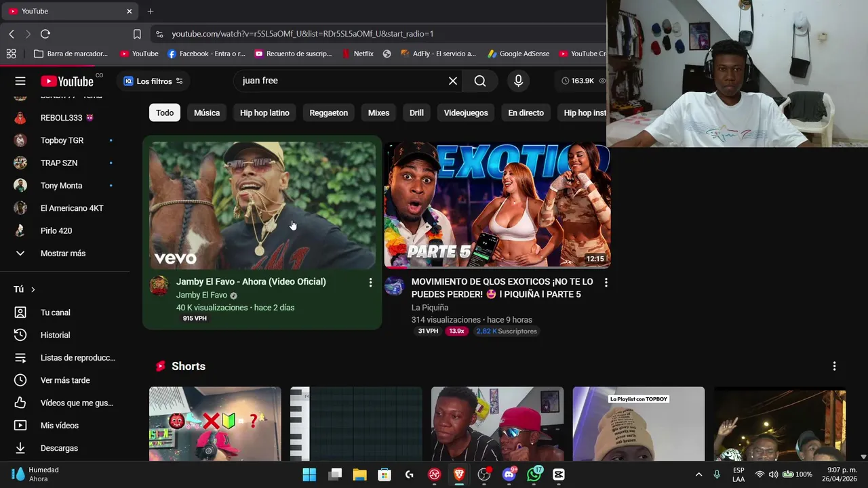Image resolution: width=868 pixels, height=488 pixels.
Task: Open the Shorts shelf options menu
Action: point(834,366)
